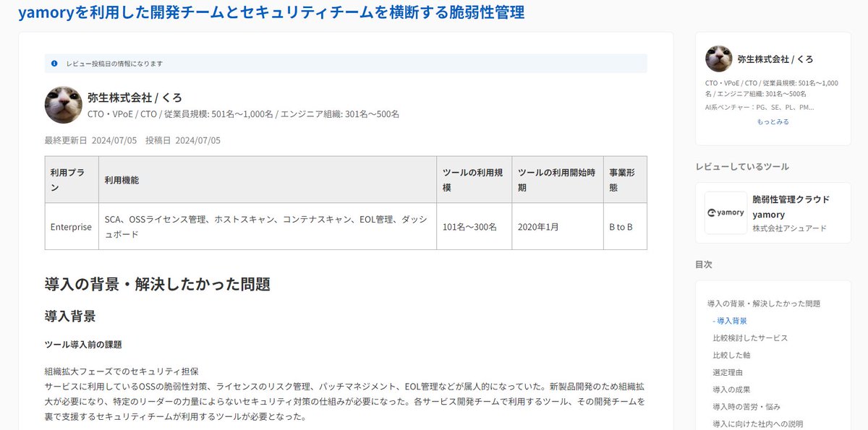
Task: Jump to 導入の背景・解決したかった問題 in contents
Action: pos(764,304)
